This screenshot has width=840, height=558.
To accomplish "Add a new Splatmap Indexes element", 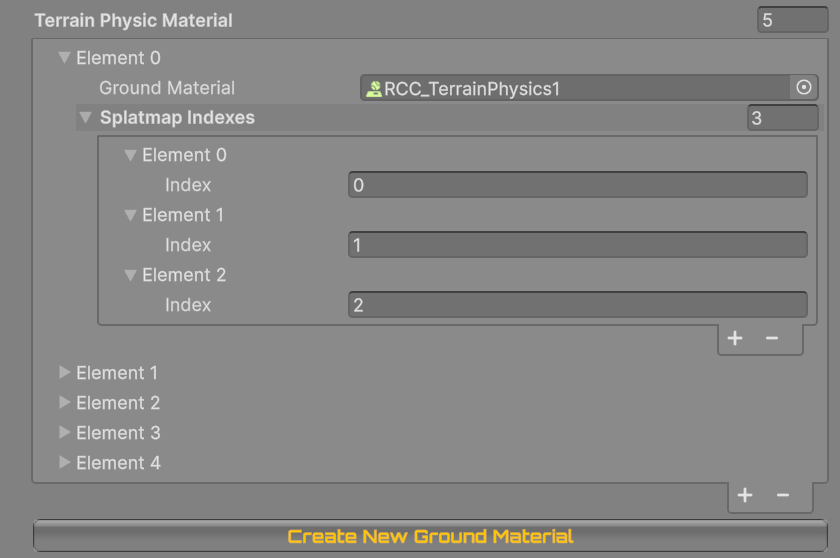I will pos(735,338).
